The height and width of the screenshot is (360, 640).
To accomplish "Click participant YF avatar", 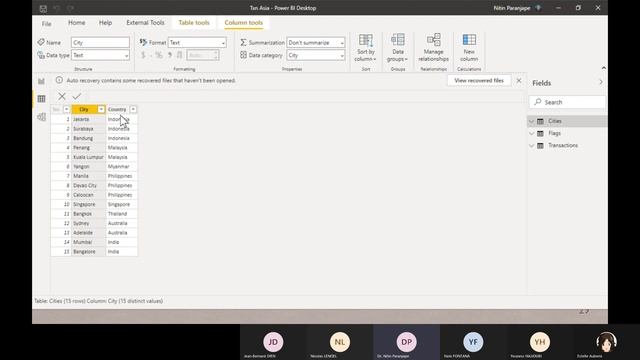I will [473, 342].
